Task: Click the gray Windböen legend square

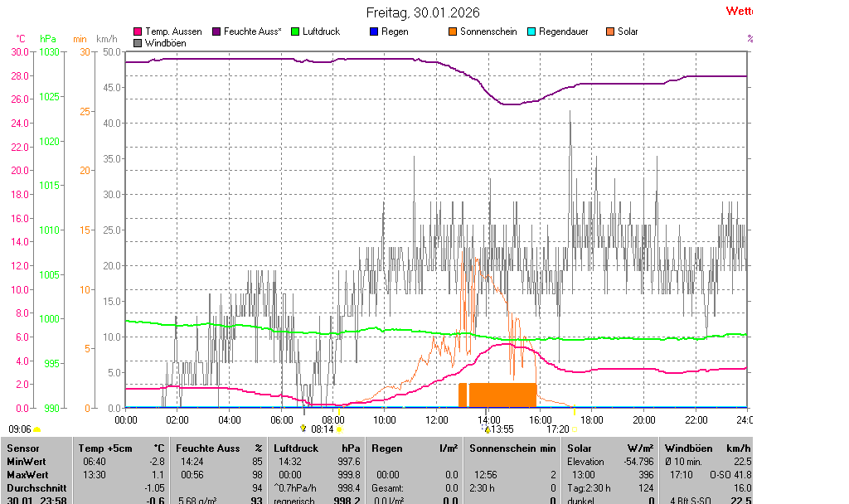Action: coord(138,42)
